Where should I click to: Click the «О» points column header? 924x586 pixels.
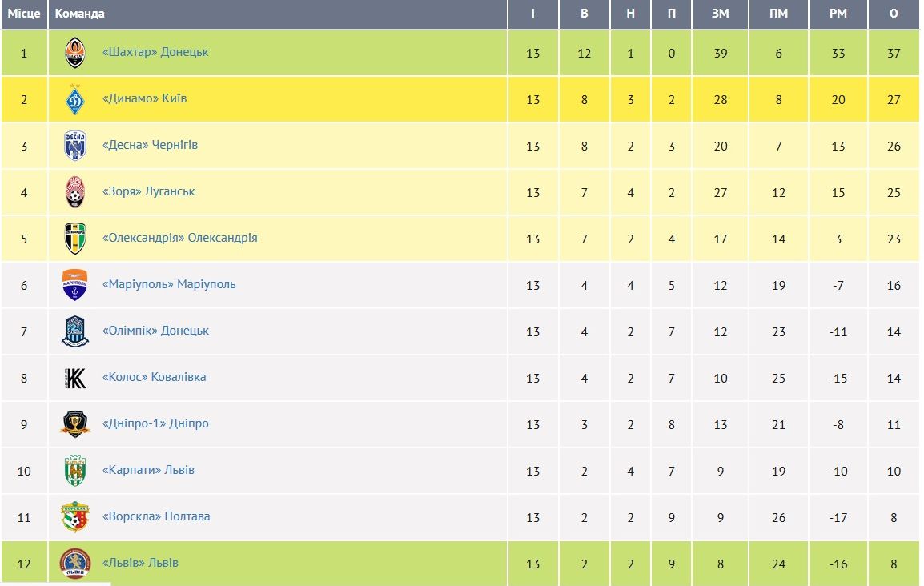point(894,14)
